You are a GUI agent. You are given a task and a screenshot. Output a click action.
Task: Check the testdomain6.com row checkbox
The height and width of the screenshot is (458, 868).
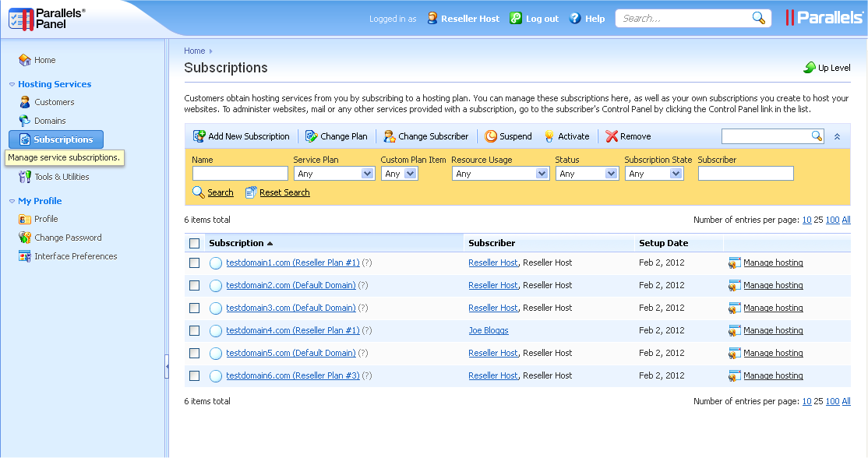(x=194, y=375)
